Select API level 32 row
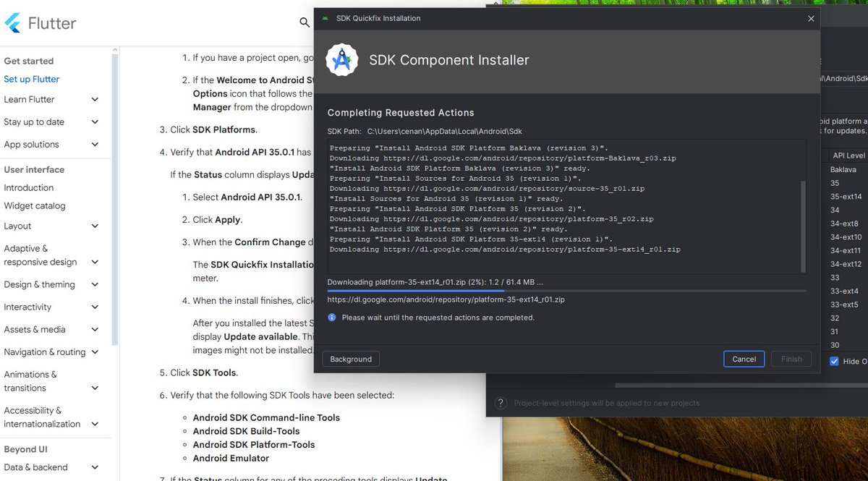The image size is (868, 481). (x=835, y=318)
